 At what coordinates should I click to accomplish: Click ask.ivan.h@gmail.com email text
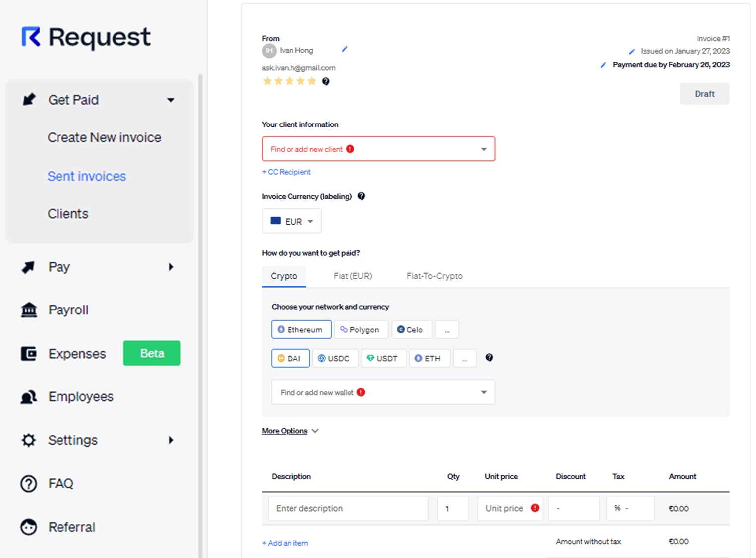[x=298, y=68]
